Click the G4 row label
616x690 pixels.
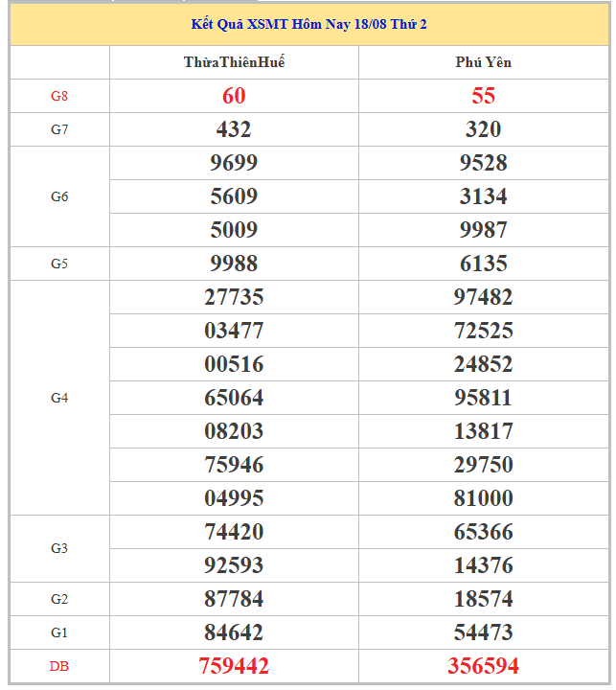pos(59,398)
